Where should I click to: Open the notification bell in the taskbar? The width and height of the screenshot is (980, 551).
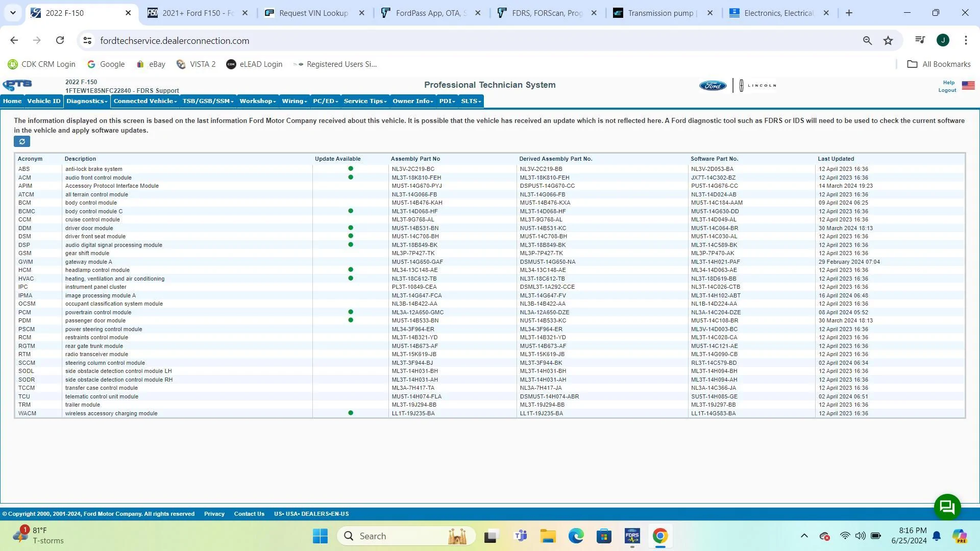[937, 536]
